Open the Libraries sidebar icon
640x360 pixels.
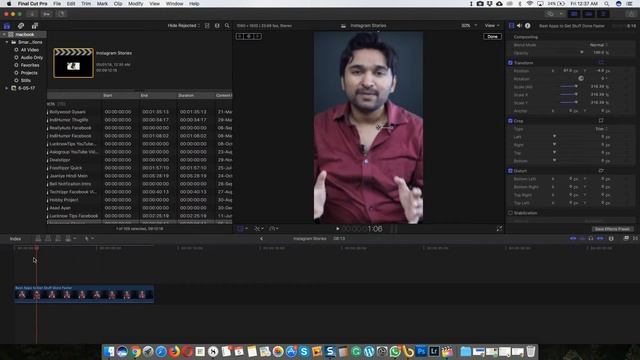pos(7,26)
